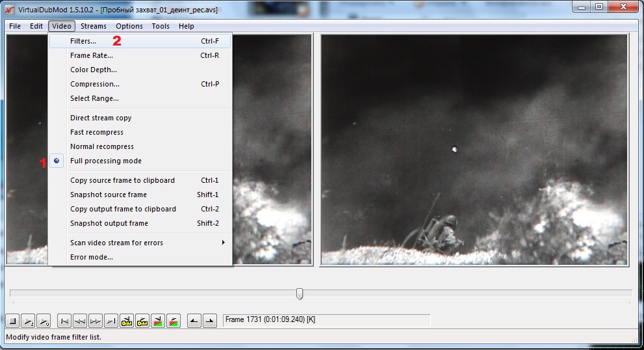Open the Tools menu

pos(160,26)
